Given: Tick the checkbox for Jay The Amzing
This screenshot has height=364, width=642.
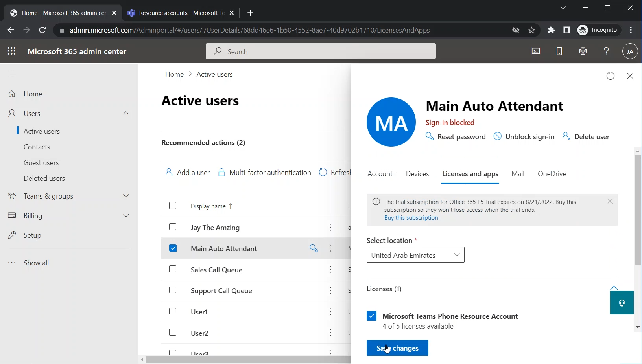Looking at the screenshot, I should coord(173,227).
